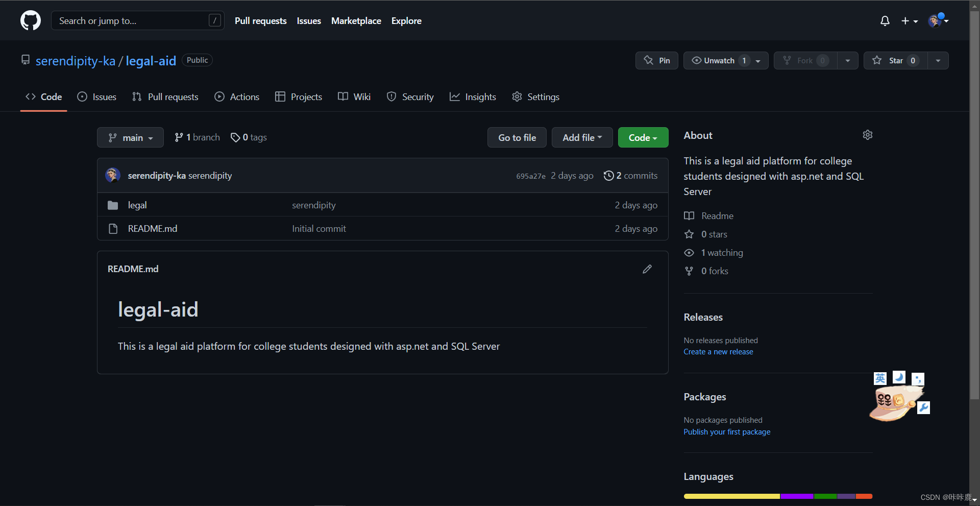
Task: Open the GitHub home logo
Action: point(31,20)
